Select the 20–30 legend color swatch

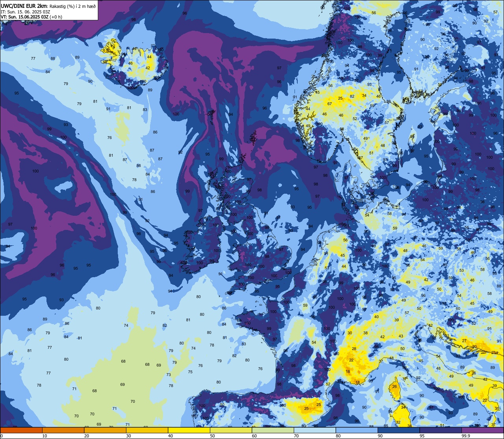coord(105,430)
